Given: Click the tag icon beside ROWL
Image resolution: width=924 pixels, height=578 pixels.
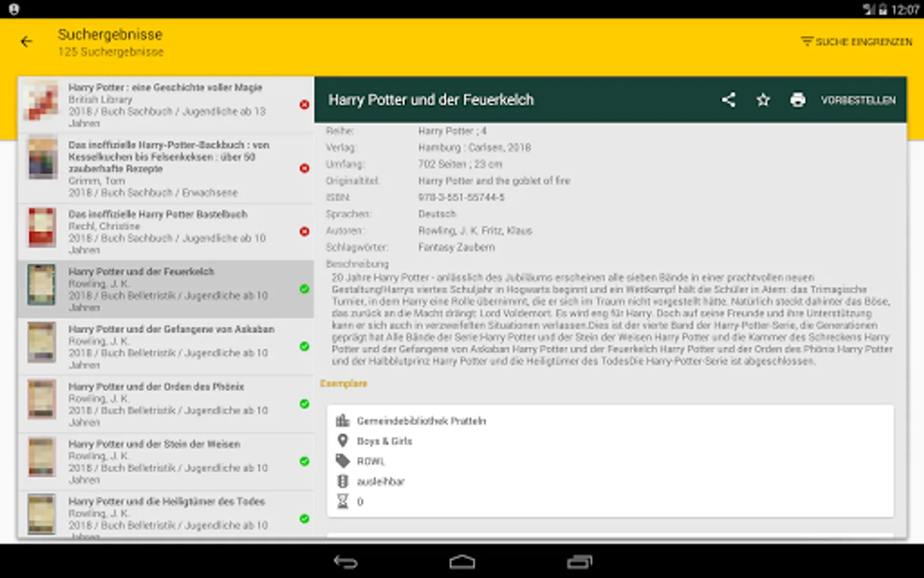Looking at the screenshot, I should point(343,460).
